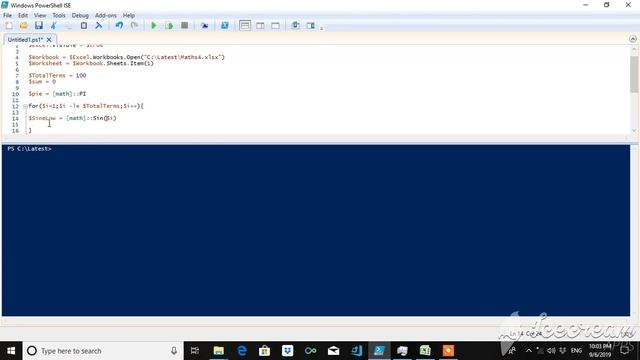The width and height of the screenshot is (640, 360).
Task: Click the Paste clipboard icon
Action: click(84, 25)
